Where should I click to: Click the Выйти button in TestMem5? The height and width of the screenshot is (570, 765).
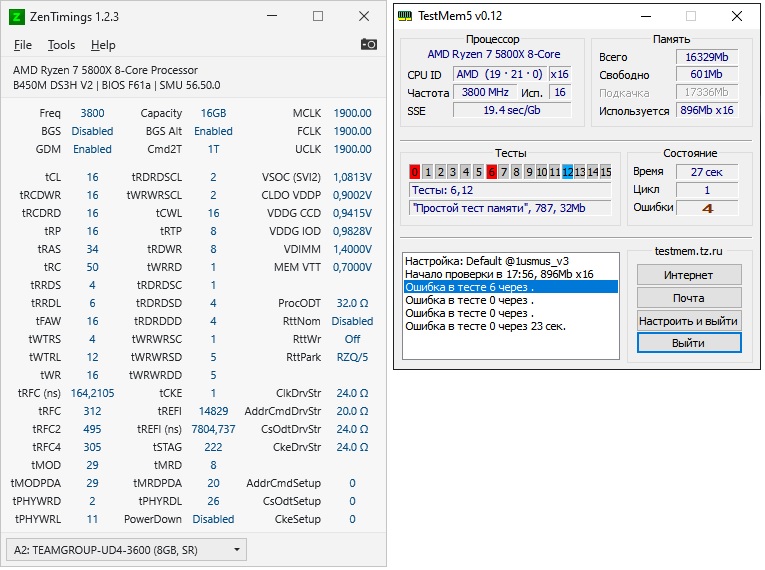click(x=689, y=343)
